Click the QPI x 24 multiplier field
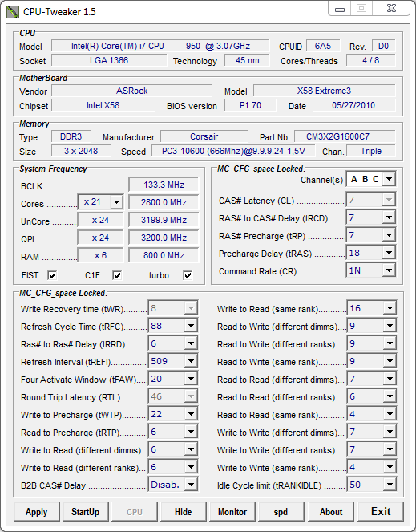Screen dimensions: 416x532 pos(100,238)
